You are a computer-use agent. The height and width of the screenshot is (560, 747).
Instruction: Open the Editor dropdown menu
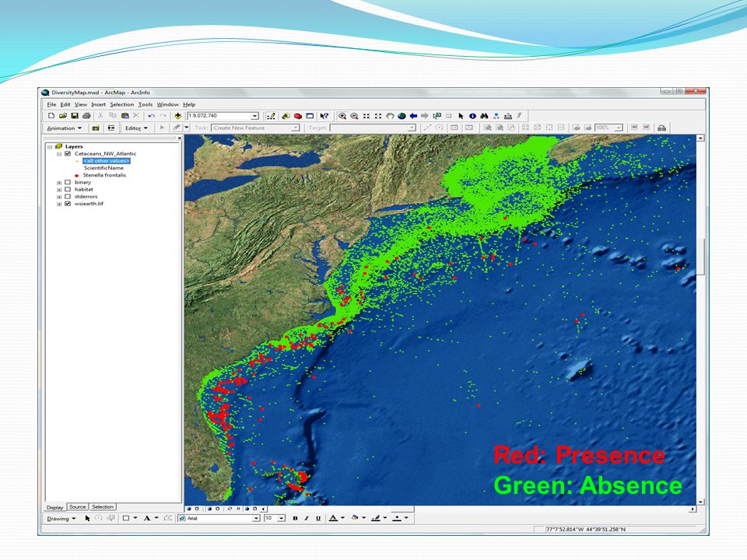tap(136, 128)
